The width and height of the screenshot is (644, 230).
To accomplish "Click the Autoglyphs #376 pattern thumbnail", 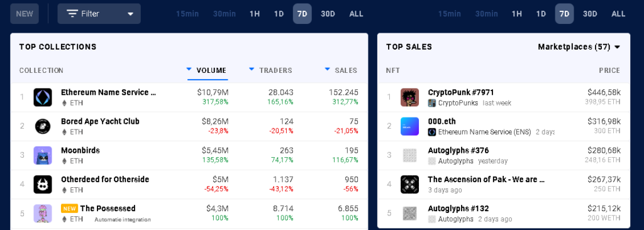I will click(409, 155).
